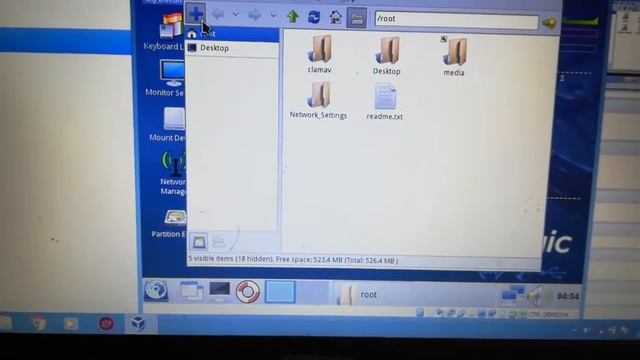Select the root home entry in the sidebar

click(x=233, y=34)
